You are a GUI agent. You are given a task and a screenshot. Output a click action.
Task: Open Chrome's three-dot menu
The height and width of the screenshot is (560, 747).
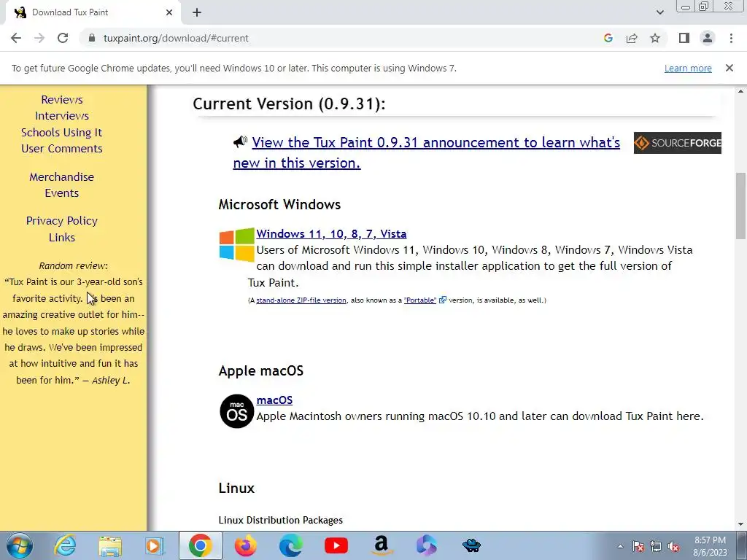click(731, 38)
